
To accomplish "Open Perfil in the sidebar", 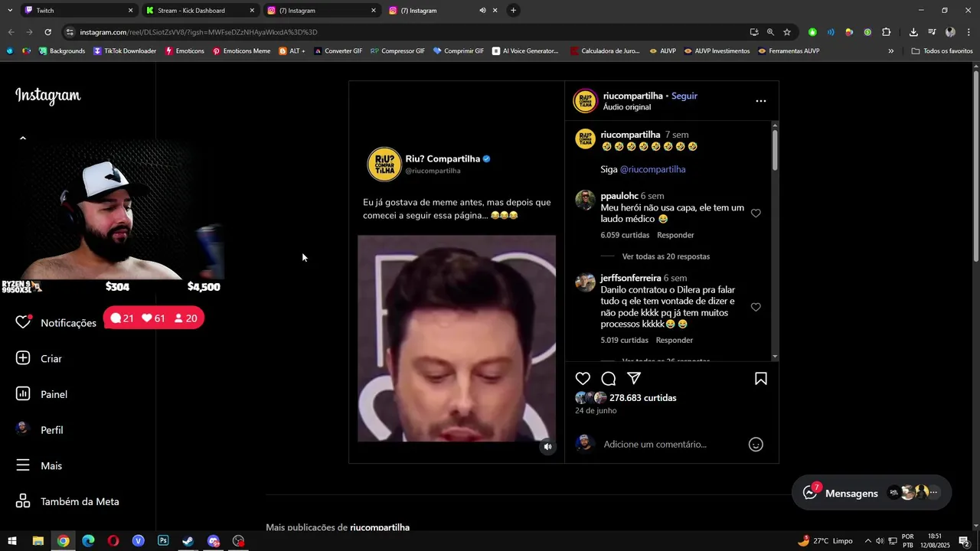I will (39, 430).
